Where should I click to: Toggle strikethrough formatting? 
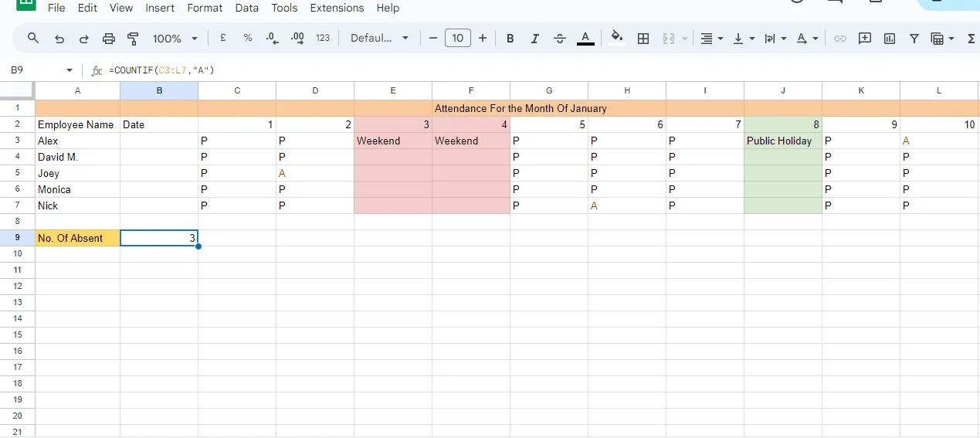coord(560,38)
